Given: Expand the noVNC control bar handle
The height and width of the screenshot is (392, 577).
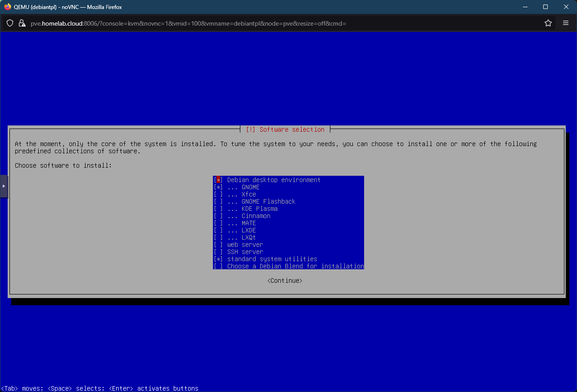Looking at the screenshot, I should pos(4,186).
